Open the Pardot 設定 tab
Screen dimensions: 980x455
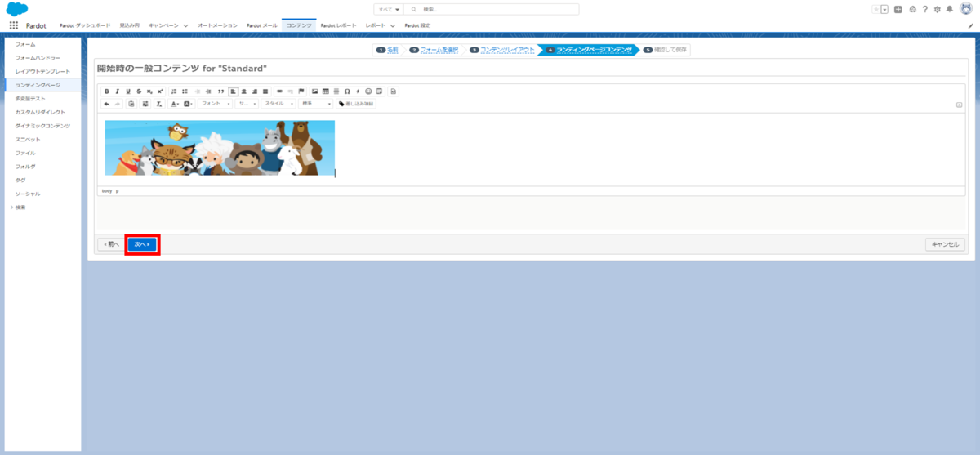coord(416,25)
